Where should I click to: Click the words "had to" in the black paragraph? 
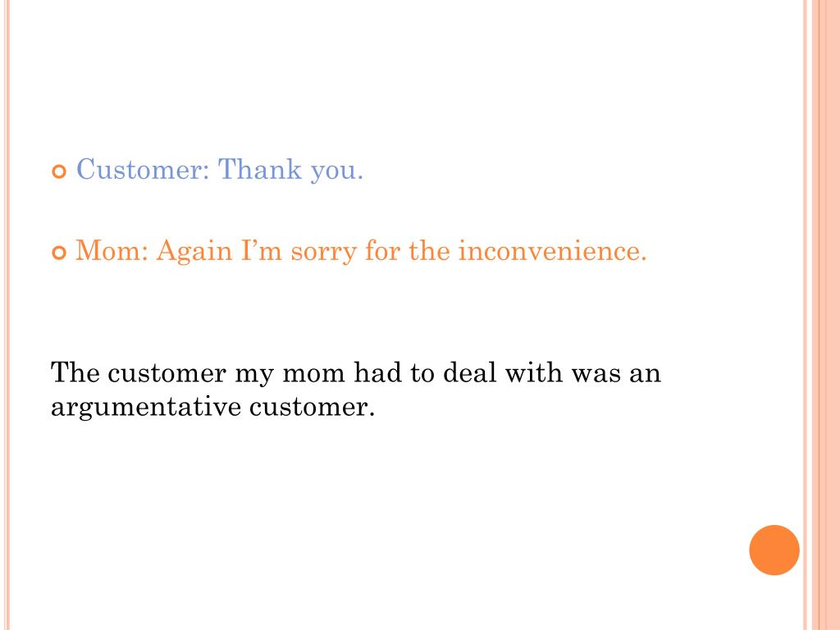(x=394, y=372)
